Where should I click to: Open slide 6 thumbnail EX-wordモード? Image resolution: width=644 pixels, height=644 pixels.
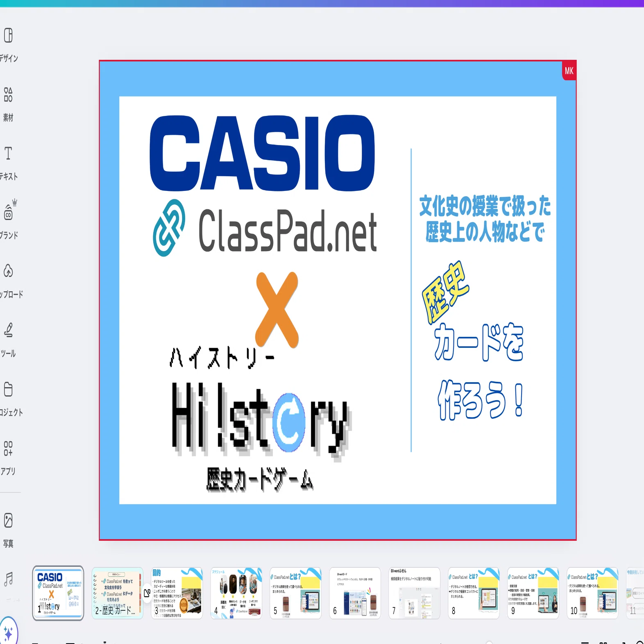(355, 593)
